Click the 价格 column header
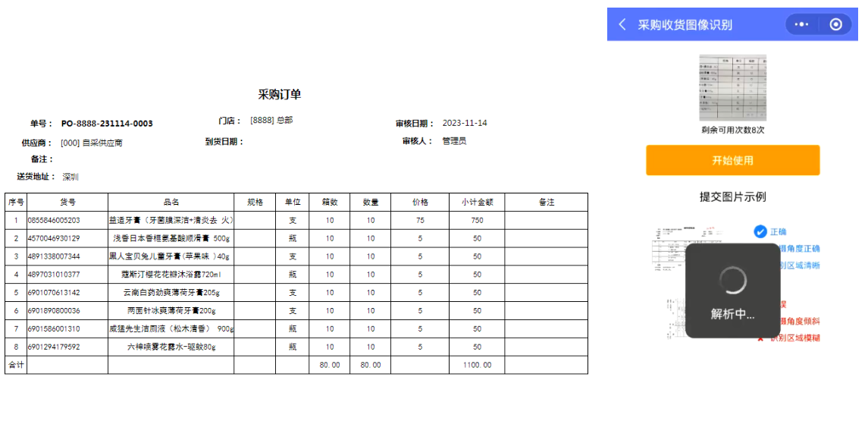Image resolution: width=868 pixels, height=440 pixels. point(420,203)
